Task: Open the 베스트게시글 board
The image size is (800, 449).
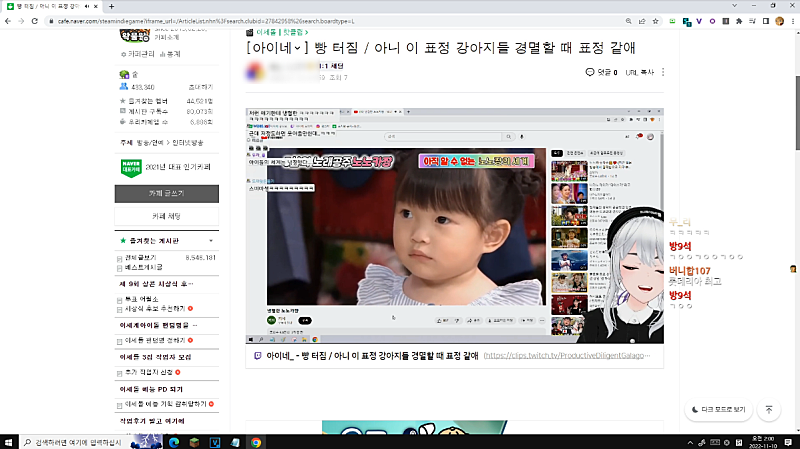Action: coord(143,267)
